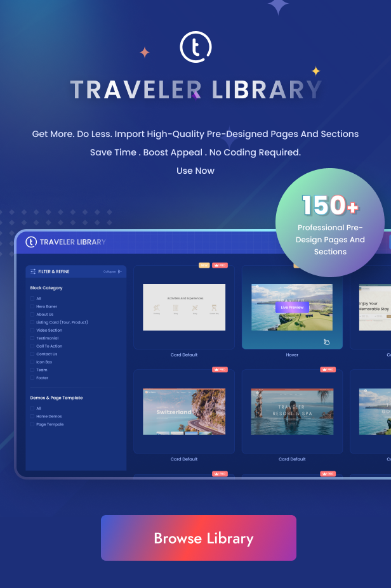Click the NEW badge on Activities card
This screenshot has height=588, width=391.
coord(204,265)
